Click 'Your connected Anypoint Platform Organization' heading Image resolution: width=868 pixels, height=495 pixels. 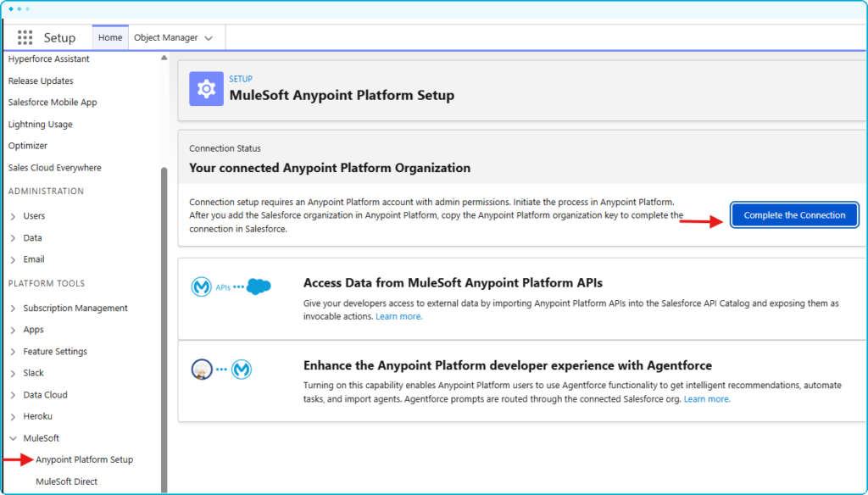click(x=330, y=168)
